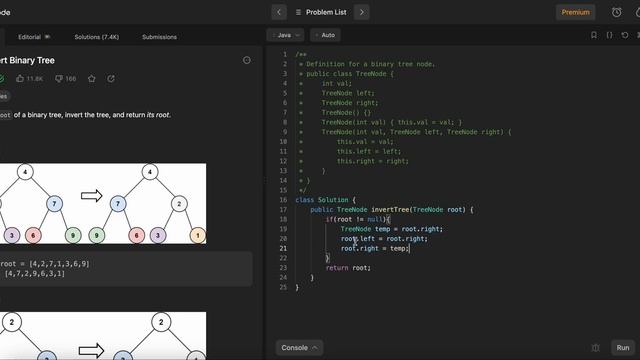The width and height of the screenshot is (640, 360).
Task: Click the first example tree diagram image
Action: [x=103, y=204]
